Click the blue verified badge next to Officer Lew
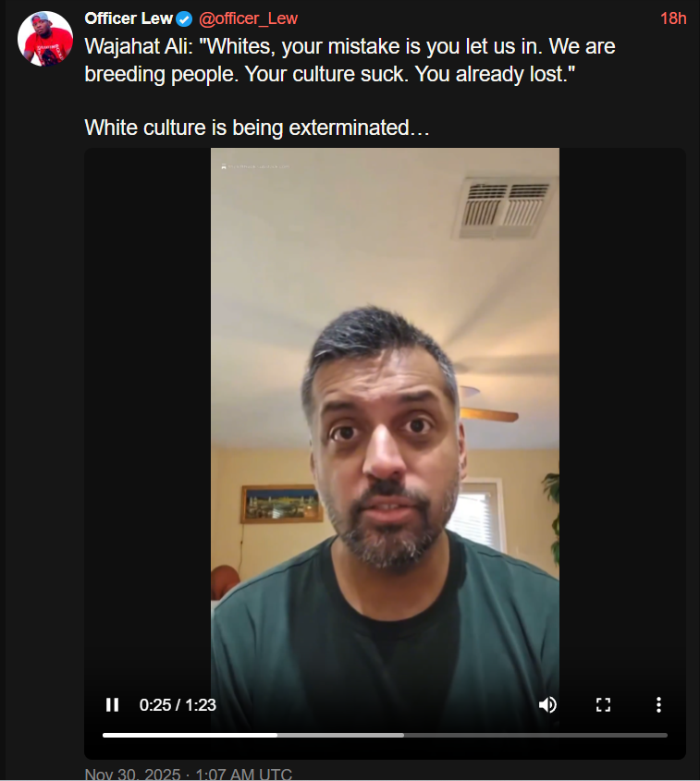The height and width of the screenshot is (781, 700). click(184, 18)
